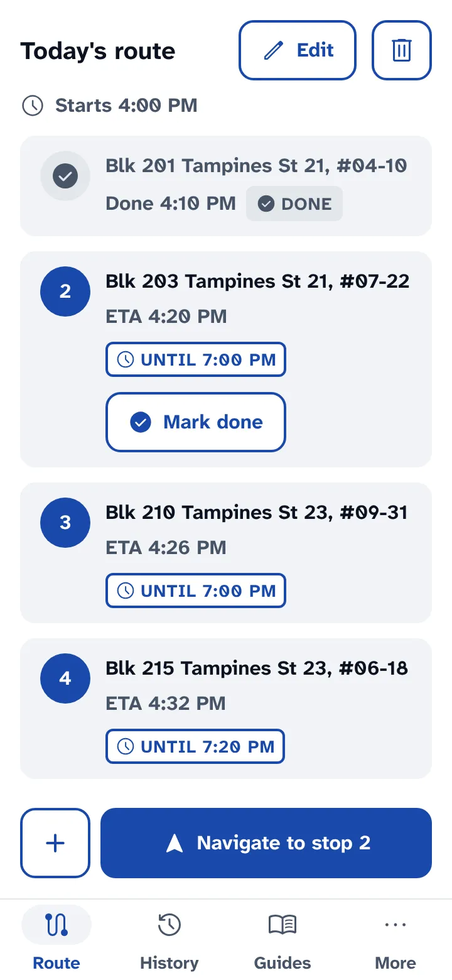
Task: Open Blk 203 Tampines St 21 stop details
Action: [226, 359]
